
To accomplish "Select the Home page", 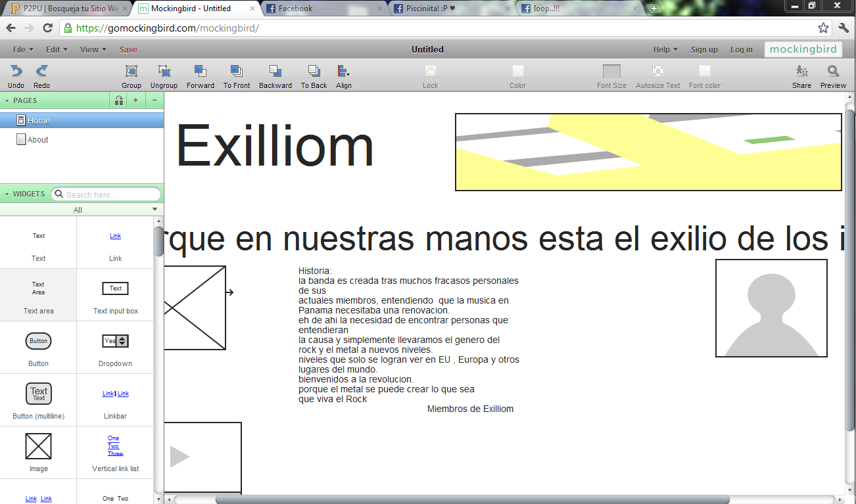I will 82,120.
